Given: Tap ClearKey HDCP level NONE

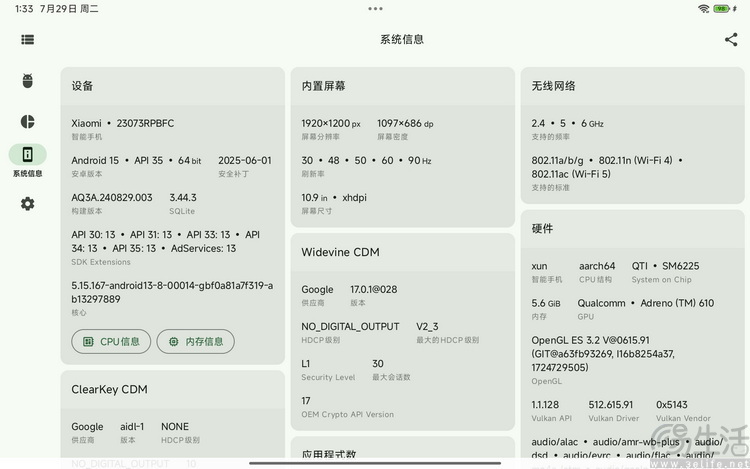Looking at the screenshot, I should click(175, 426).
